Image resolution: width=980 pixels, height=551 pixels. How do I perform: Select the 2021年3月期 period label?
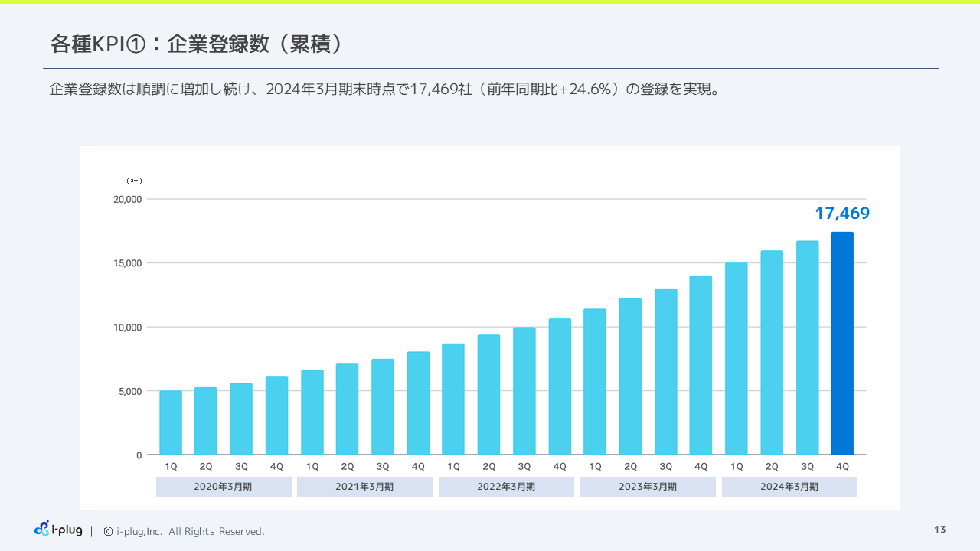tap(364, 487)
